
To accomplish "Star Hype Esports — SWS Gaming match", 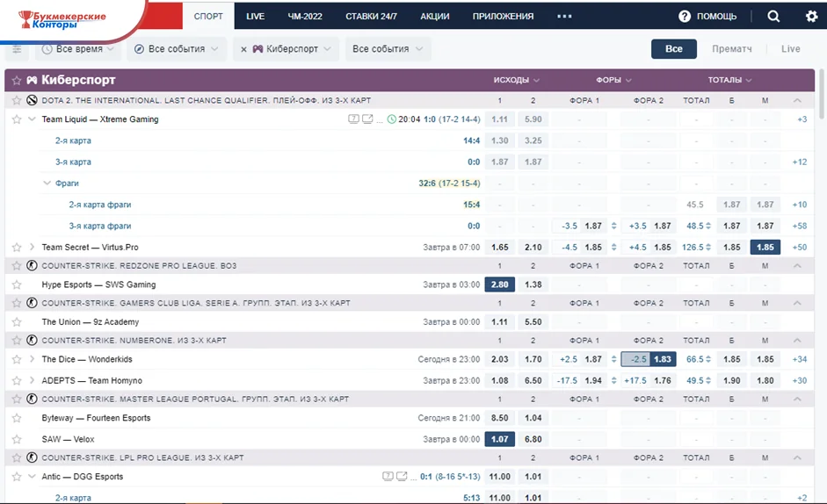I will pyautogui.click(x=17, y=284).
